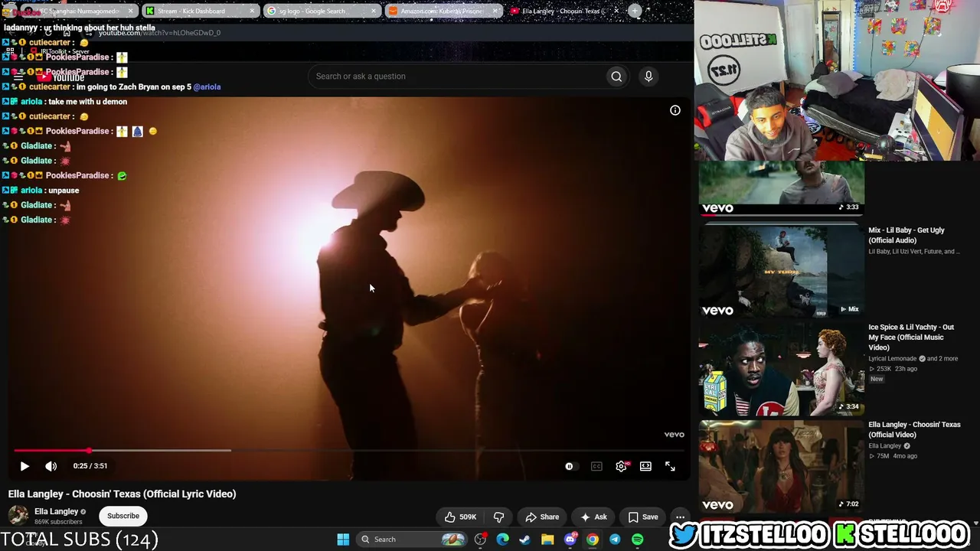Image resolution: width=980 pixels, height=551 pixels.
Task: Mute the video with the speaker icon
Action: point(51,466)
